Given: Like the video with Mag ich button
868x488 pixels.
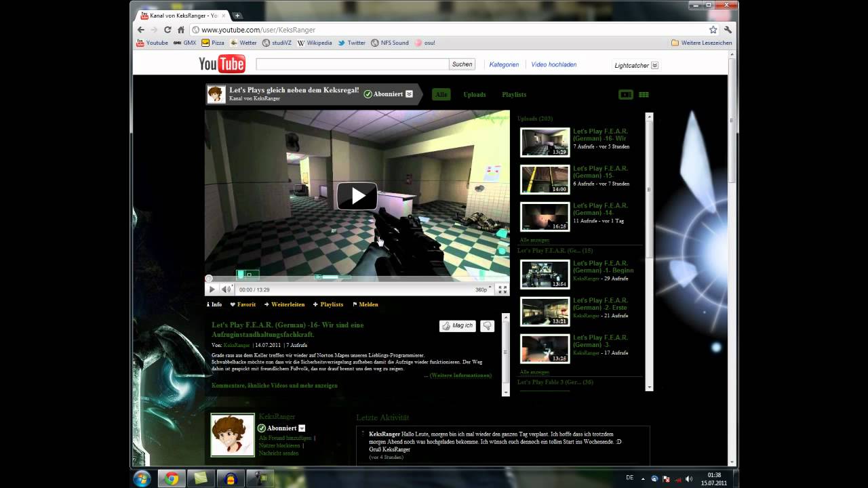Looking at the screenshot, I should pos(458,326).
